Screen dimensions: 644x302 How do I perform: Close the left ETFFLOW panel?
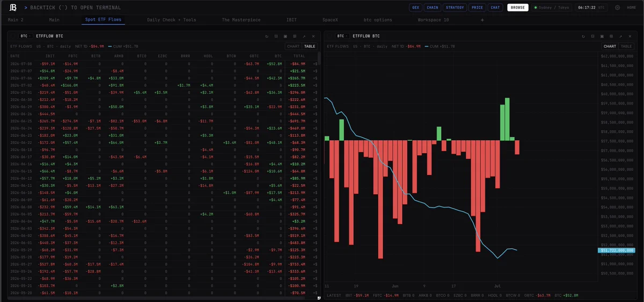pyautogui.click(x=313, y=36)
